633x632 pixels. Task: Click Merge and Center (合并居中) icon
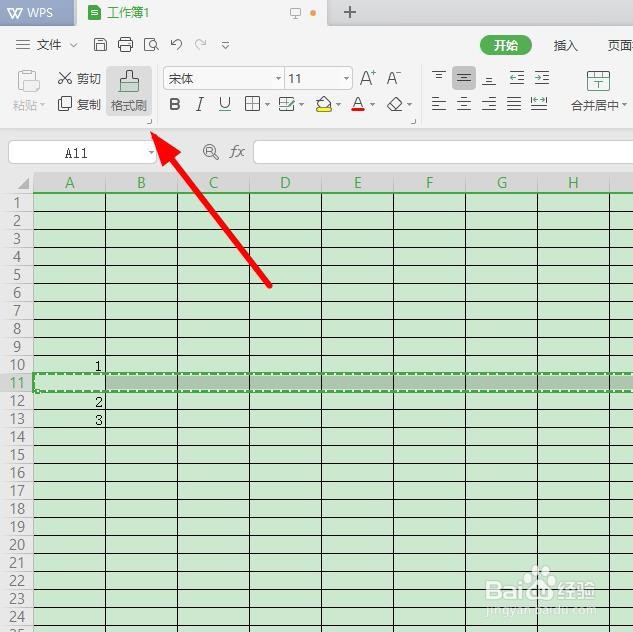point(598,81)
